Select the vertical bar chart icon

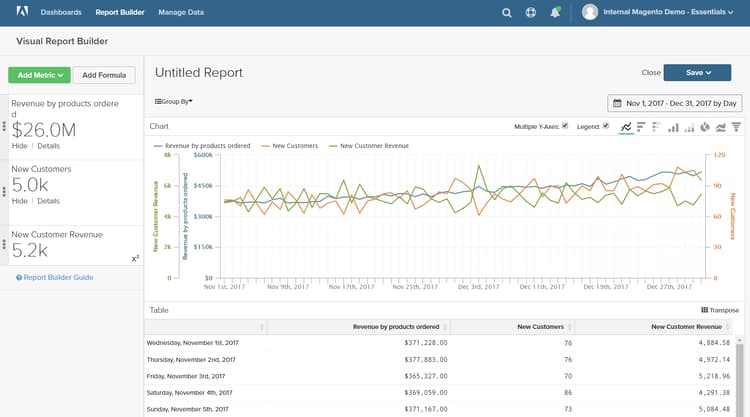(673, 127)
